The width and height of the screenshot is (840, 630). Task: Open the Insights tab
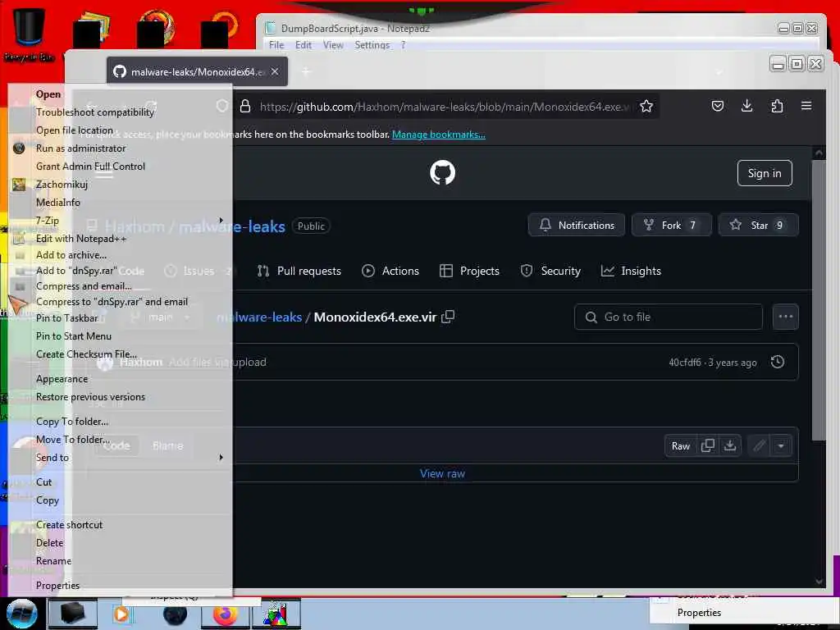[631, 271]
